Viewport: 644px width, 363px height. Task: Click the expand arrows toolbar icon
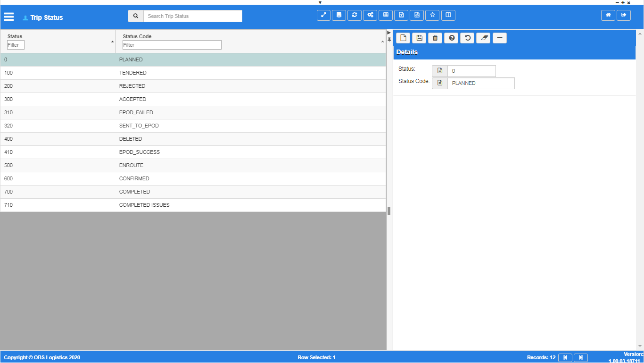click(x=323, y=15)
